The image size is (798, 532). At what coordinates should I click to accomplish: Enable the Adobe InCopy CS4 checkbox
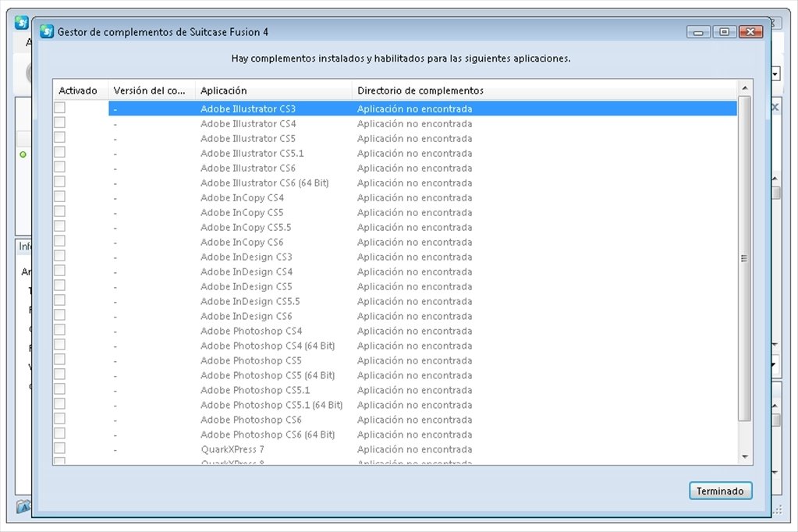[59, 196]
